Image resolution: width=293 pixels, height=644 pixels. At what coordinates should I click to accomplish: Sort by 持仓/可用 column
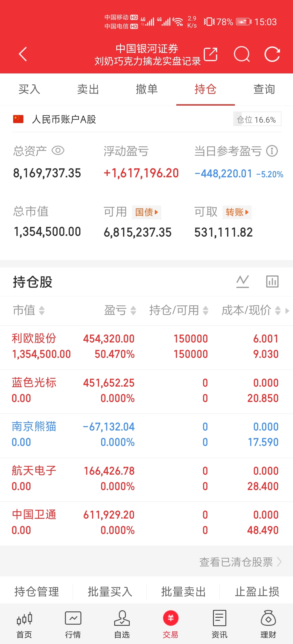tap(179, 311)
